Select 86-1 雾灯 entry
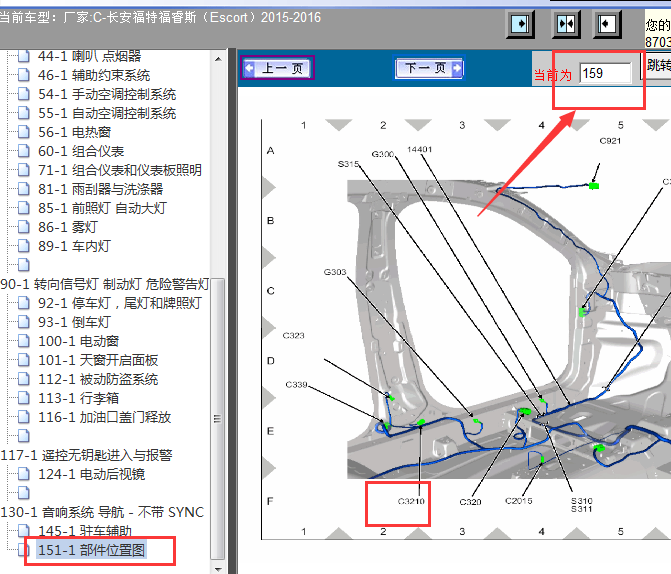The height and width of the screenshot is (574, 671). tap(68, 227)
